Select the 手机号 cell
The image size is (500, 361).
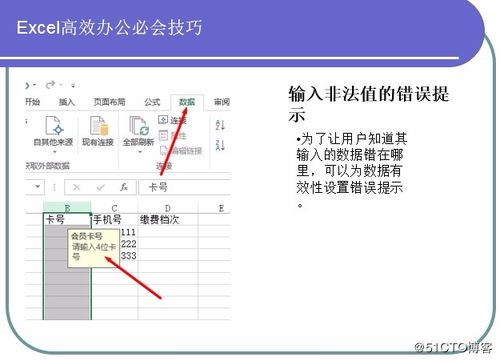tap(114, 219)
